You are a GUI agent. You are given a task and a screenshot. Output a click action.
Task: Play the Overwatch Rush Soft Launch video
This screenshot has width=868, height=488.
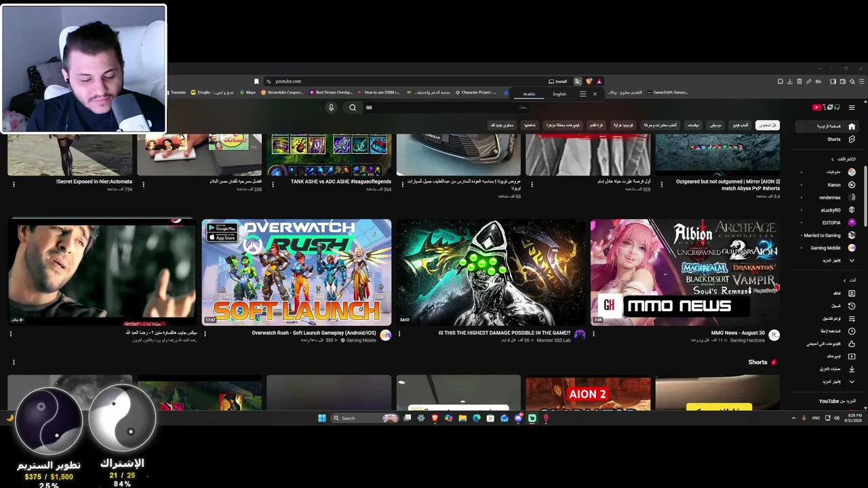coord(296,272)
